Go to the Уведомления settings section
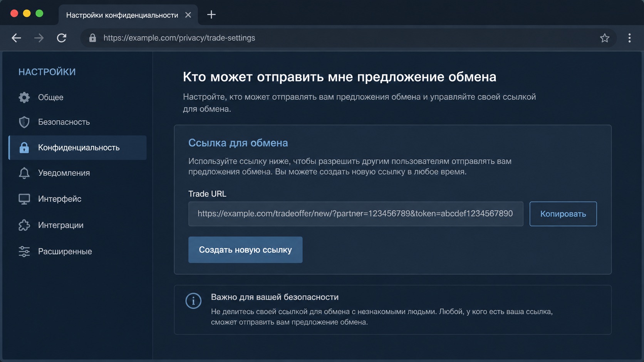Screen dimensions: 644x362 [77, 173]
